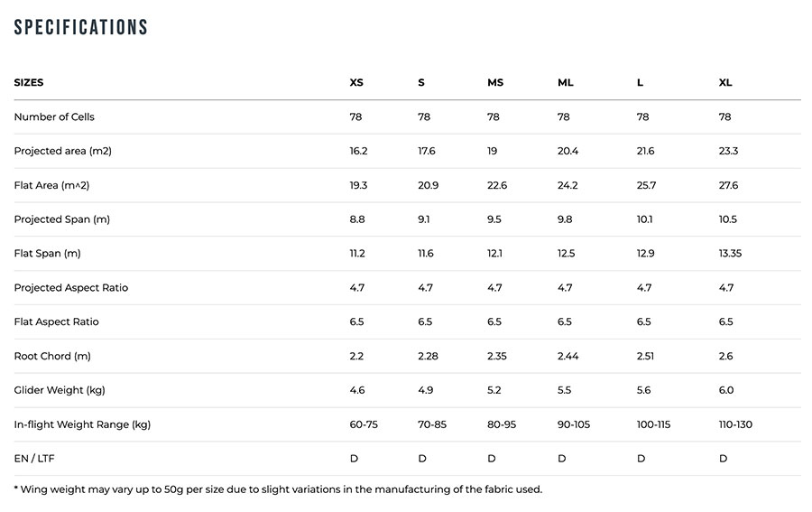Click the EN / LTF row label
Image resolution: width=812 pixels, height=512 pixels.
click(x=34, y=459)
